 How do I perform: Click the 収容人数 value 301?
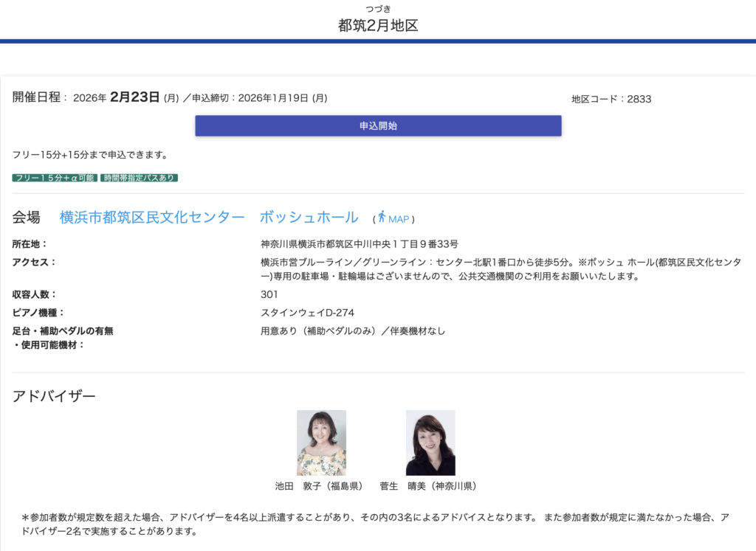coord(269,294)
